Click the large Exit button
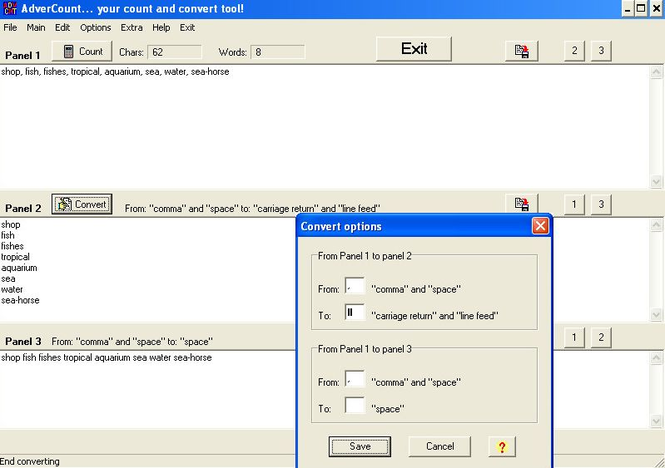This screenshot has width=665, height=468. [414, 49]
